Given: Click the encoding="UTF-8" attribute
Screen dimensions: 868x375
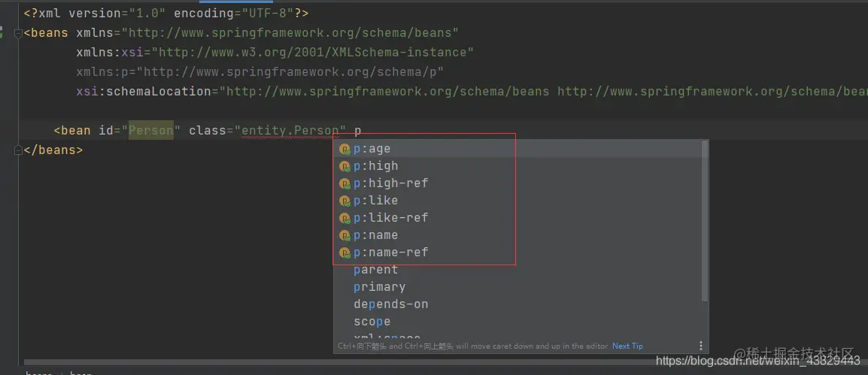Looking at the screenshot, I should (234, 14).
